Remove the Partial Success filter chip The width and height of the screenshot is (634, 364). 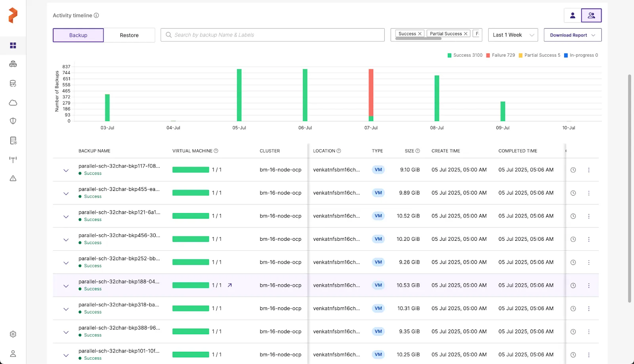(466, 34)
